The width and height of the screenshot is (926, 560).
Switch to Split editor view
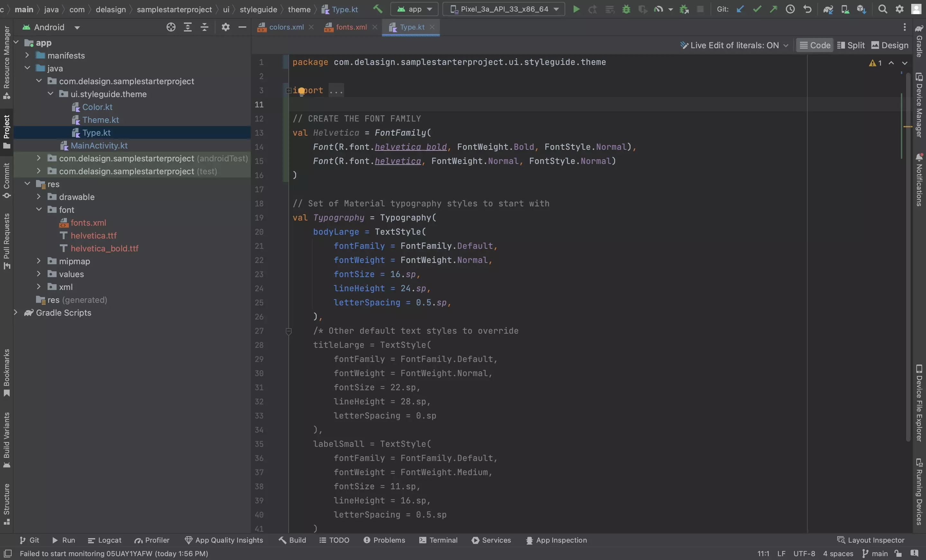coord(854,45)
